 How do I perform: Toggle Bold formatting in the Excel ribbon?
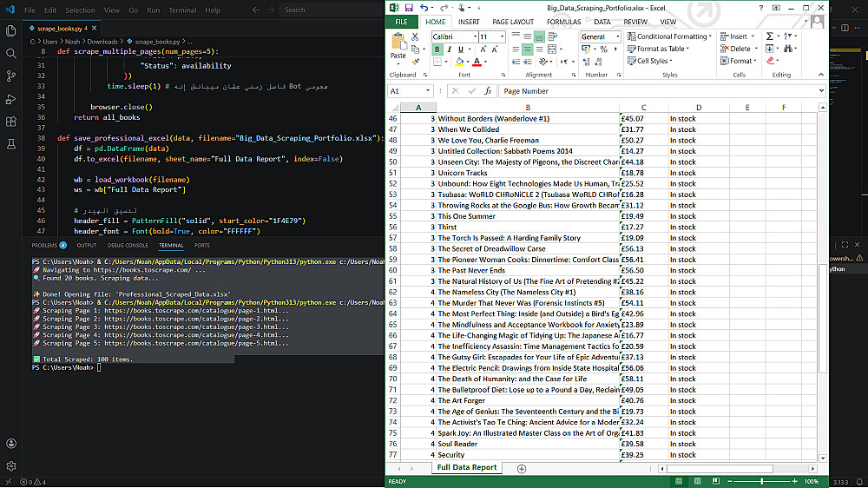click(437, 49)
